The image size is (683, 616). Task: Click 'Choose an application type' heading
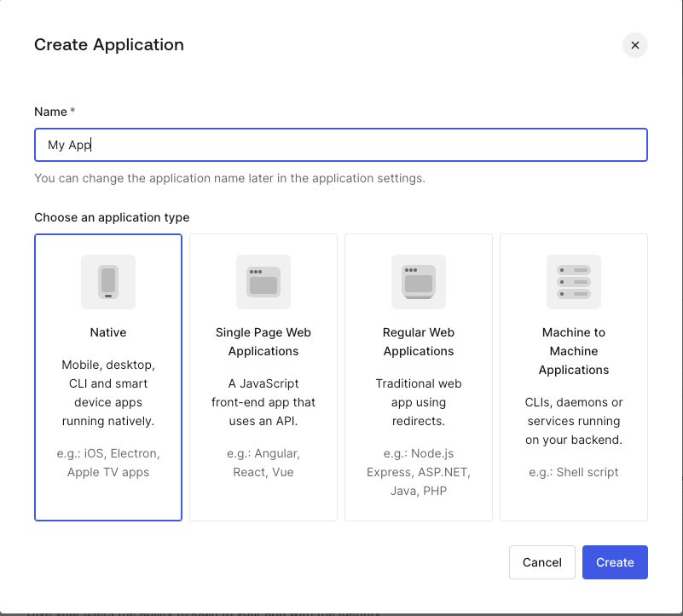tap(112, 217)
